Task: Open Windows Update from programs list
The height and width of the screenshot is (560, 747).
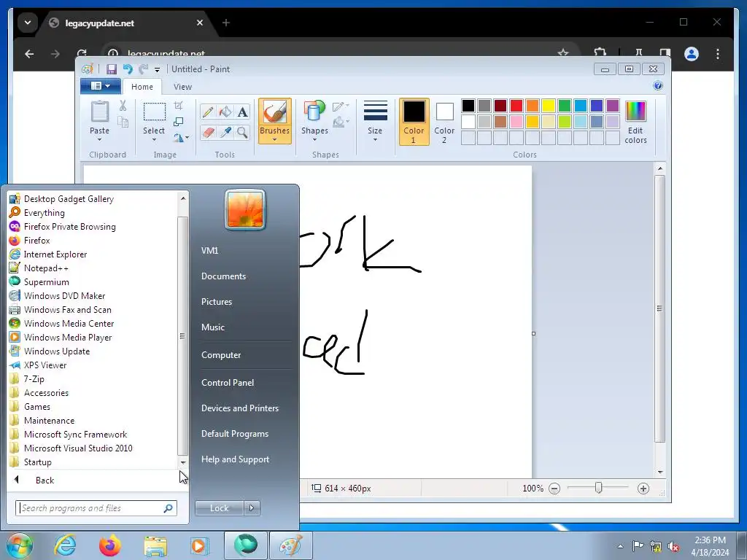Action: pos(57,351)
